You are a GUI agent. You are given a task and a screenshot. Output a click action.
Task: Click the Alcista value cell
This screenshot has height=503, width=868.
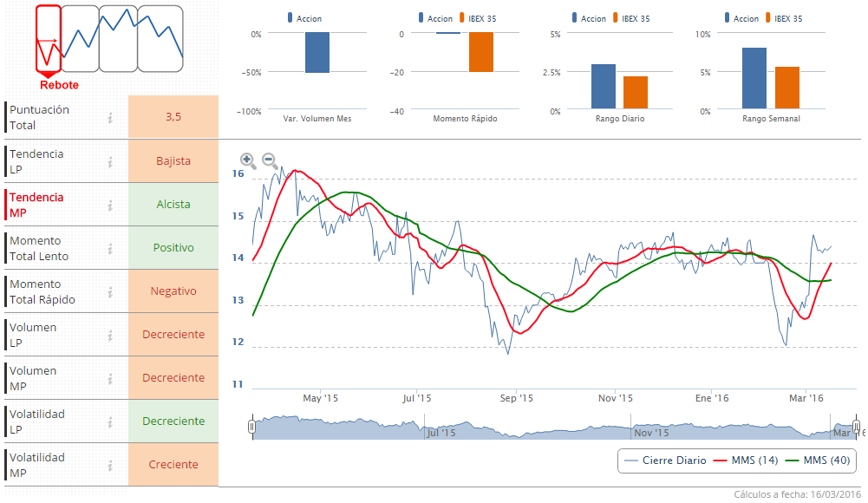pyautogui.click(x=173, y=205)
